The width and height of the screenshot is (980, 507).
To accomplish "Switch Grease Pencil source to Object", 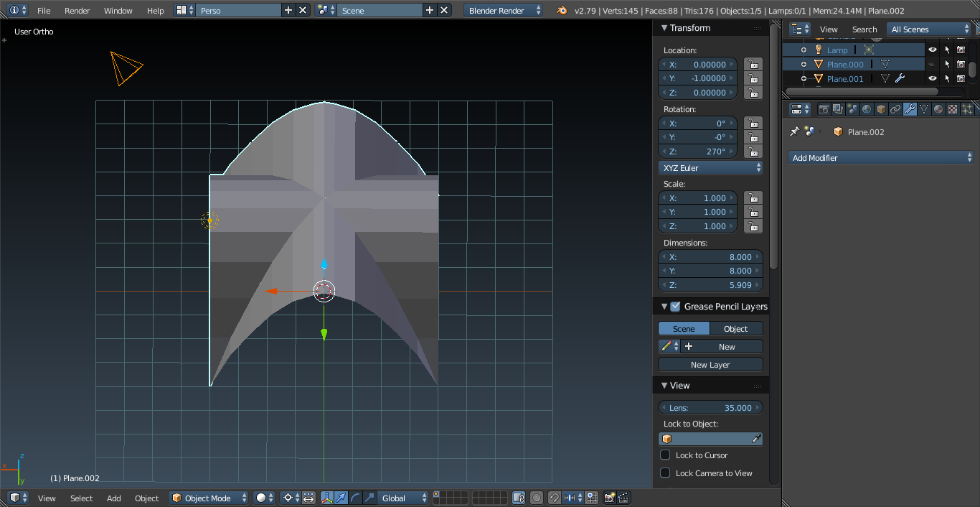I will (736, 329).
